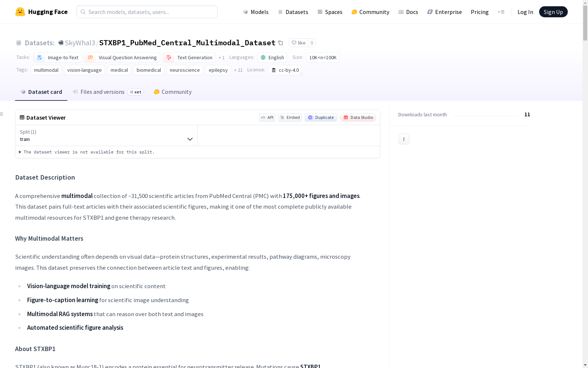
Task: Click the multimodal tag
Action: tap(46, 70)
